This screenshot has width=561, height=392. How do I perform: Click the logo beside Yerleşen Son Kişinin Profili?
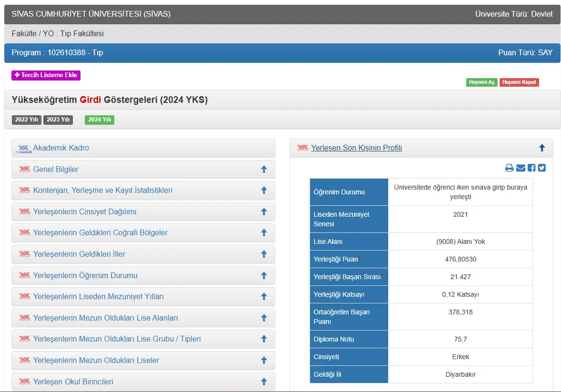303,148
